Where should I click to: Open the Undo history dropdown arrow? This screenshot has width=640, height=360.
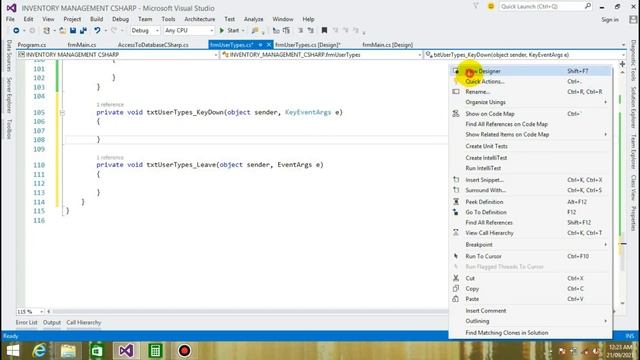(106, 31)
